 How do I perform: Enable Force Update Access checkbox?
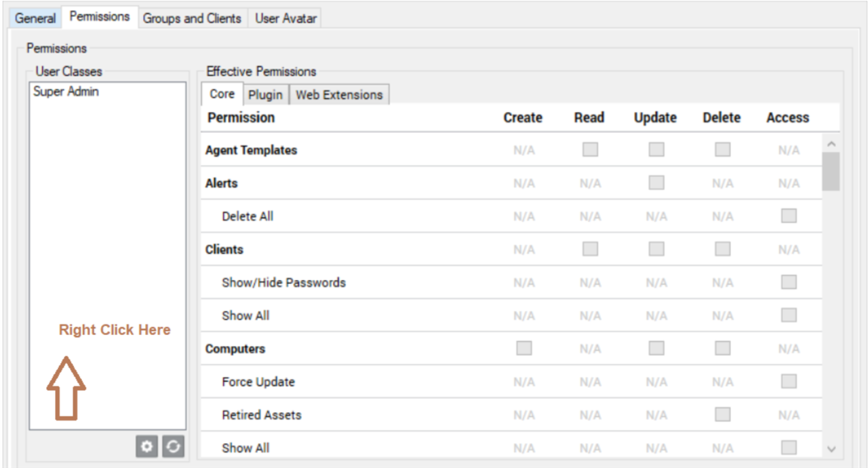tap(788, 382)
